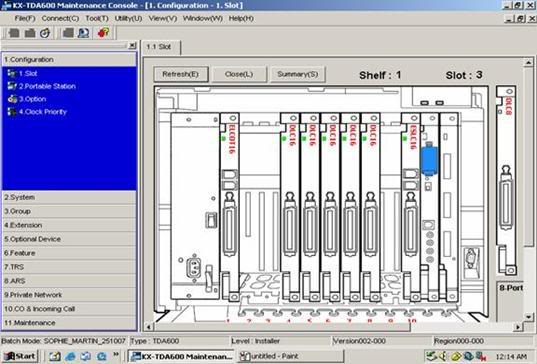This screenshot has width=537, height=364.
Task: Click the first quick launch icon
Action: 55,356
